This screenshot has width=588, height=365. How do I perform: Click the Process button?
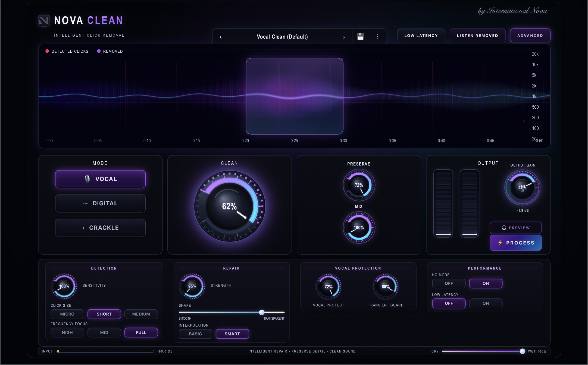[x=516, y=243]
